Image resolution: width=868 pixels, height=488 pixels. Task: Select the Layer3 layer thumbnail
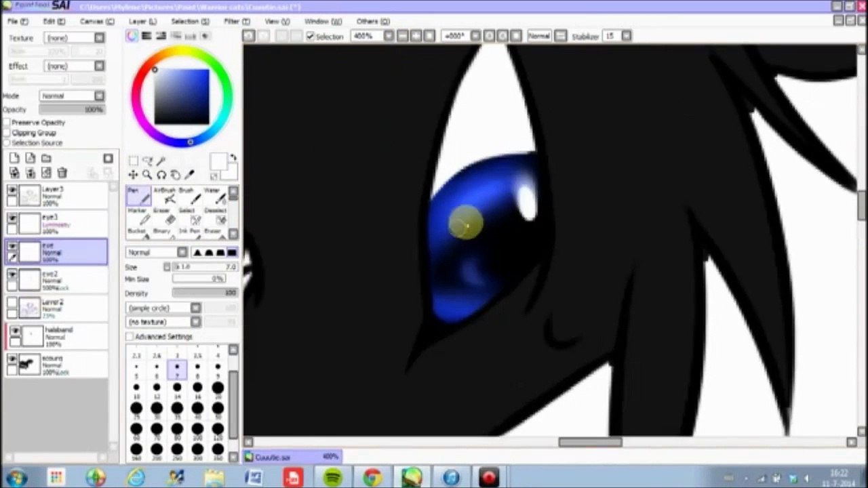(29, 196)
